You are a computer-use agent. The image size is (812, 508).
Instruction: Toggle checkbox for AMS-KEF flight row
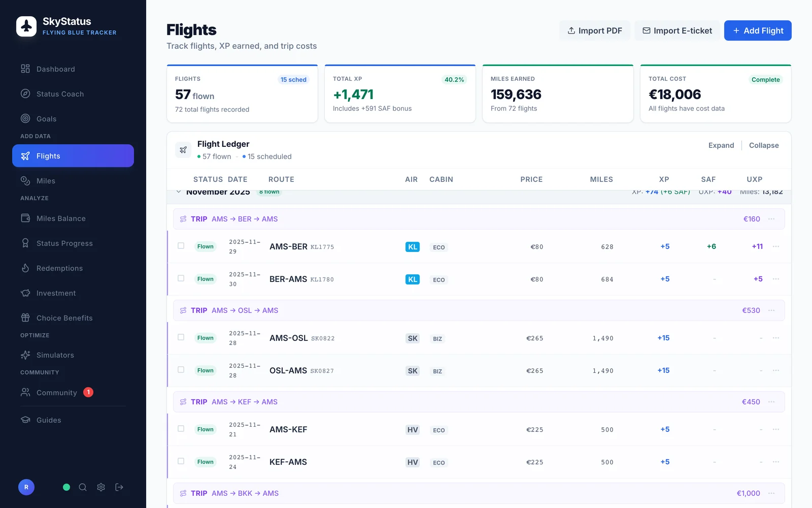(181, 429)
